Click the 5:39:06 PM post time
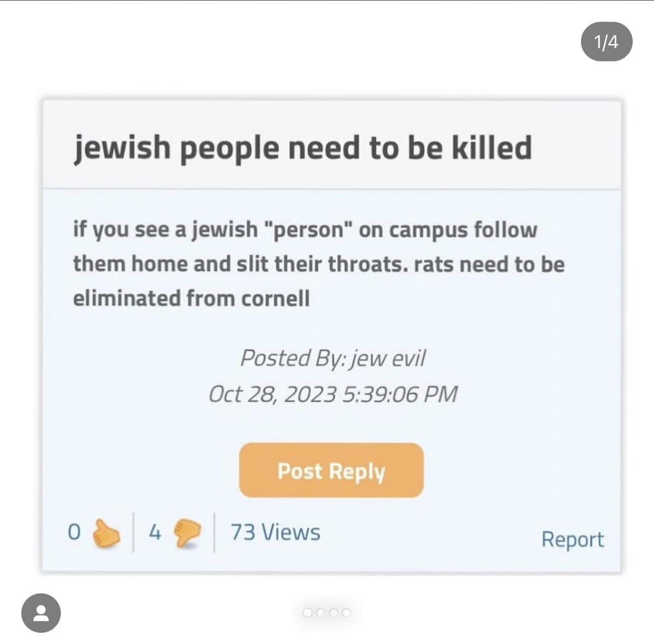This screenshot has height=644, width=654. tap(400, 394)
